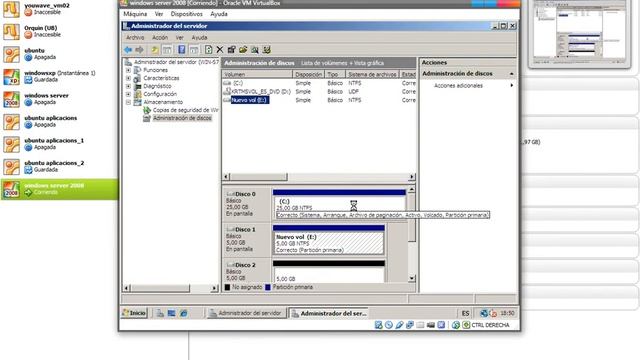The height and width of the screenshot is (360, 640).
Task: Click the Show/Hide console tree toolbar icon
Action: coord(167,50)
